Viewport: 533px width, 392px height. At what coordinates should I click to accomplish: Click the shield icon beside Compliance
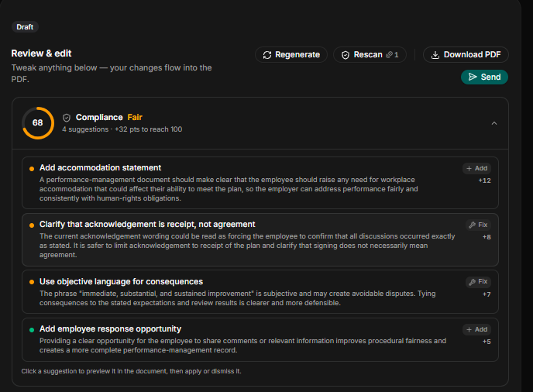click(67, 118)
